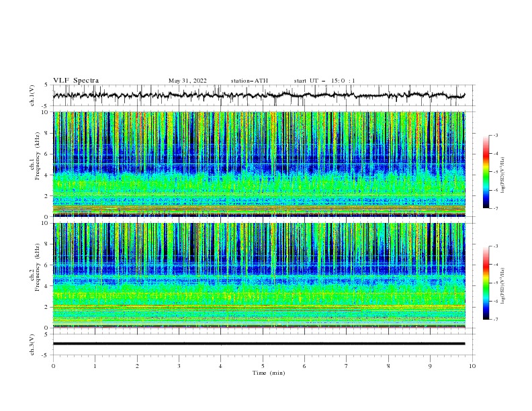532x411 pixels.
Task: Click the "3" tick on the time axis
Action: (179, 366)
